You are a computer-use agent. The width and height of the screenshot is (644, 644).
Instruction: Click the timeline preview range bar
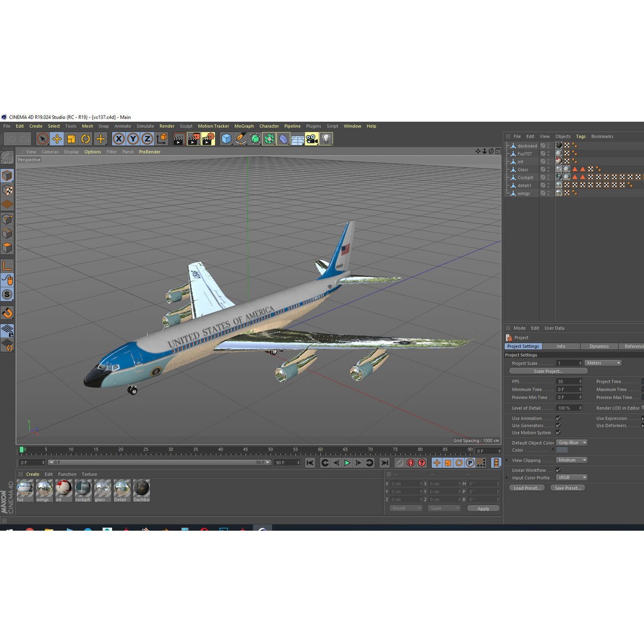[159, 463]
